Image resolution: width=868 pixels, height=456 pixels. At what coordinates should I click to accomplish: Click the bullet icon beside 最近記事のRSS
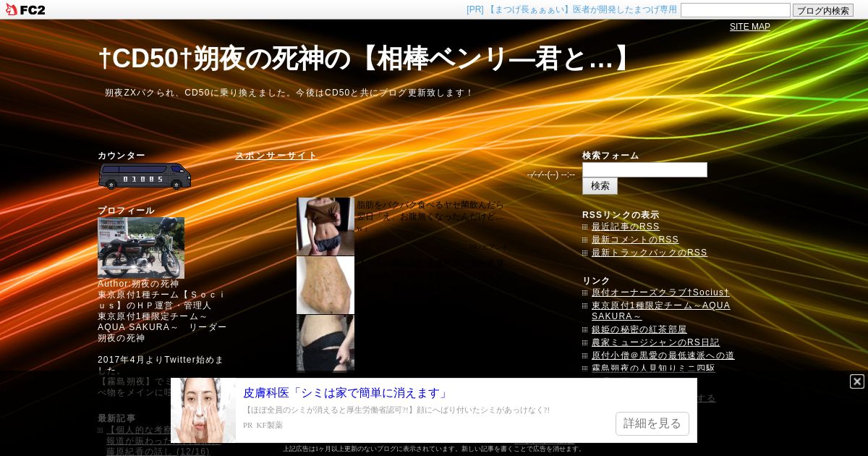[585, 227]
